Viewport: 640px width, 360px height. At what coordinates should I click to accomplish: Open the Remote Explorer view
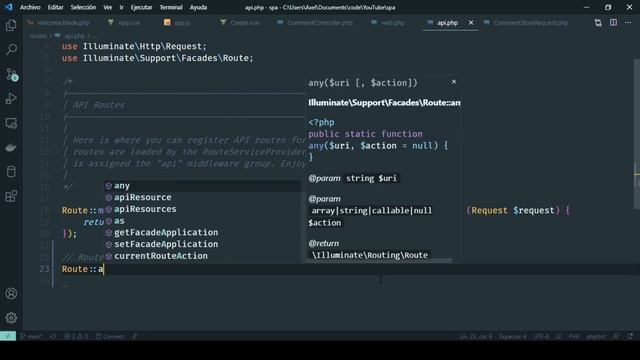pos(11,123)
